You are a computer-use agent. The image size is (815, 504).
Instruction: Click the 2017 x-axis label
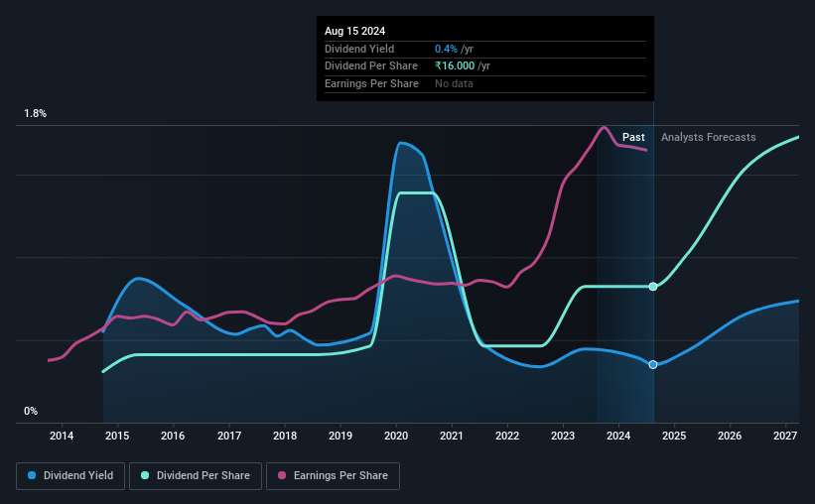[229, 436]
